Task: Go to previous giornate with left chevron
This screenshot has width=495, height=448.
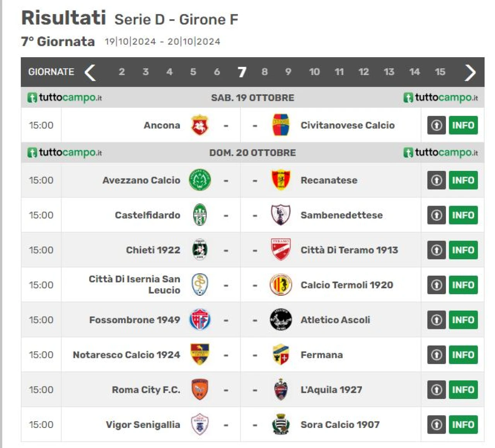Action: coord(90,72)
